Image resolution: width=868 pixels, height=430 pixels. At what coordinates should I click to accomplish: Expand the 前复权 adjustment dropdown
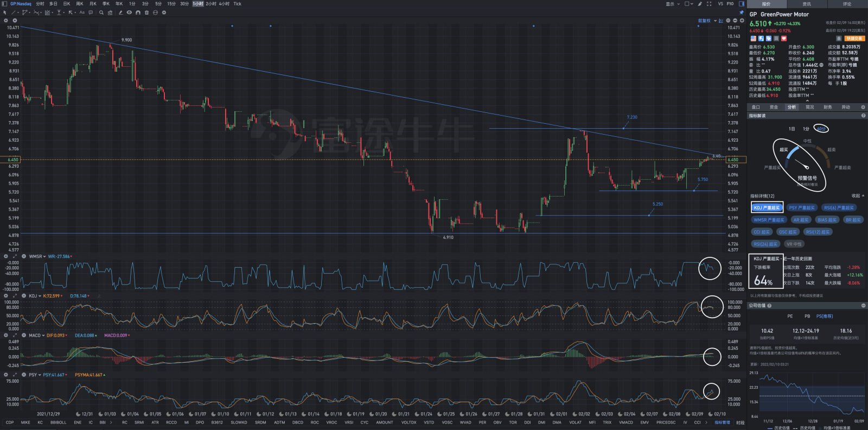click(707, 21)
